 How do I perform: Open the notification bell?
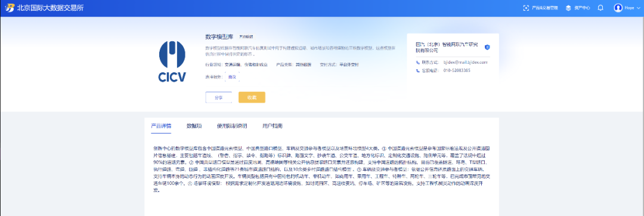pos(600,8)
